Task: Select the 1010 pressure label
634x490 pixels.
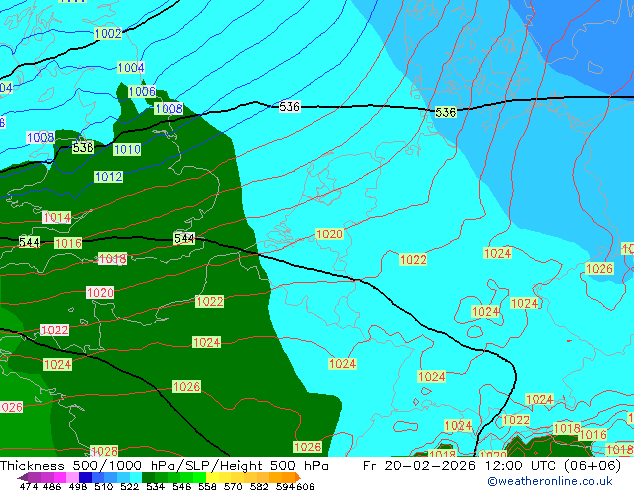Action: click(x=127, y=150)
